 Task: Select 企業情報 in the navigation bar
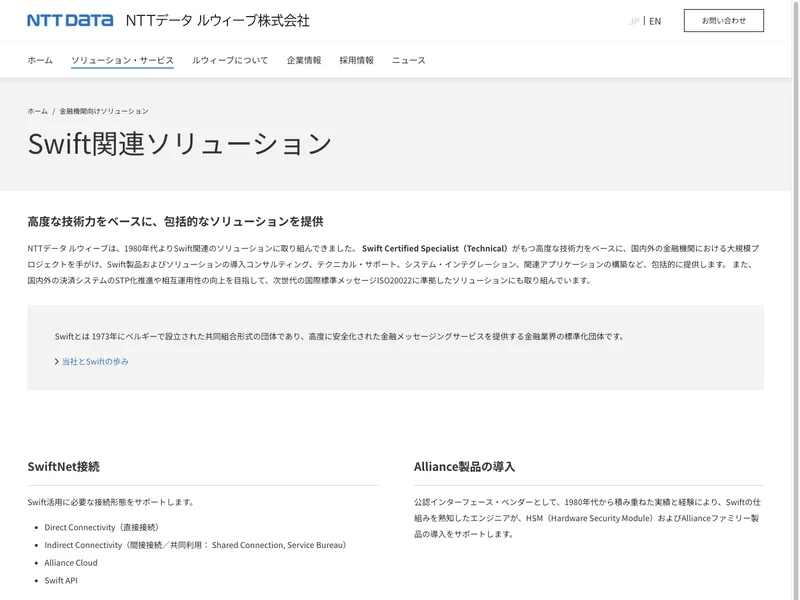click(304, 60)
